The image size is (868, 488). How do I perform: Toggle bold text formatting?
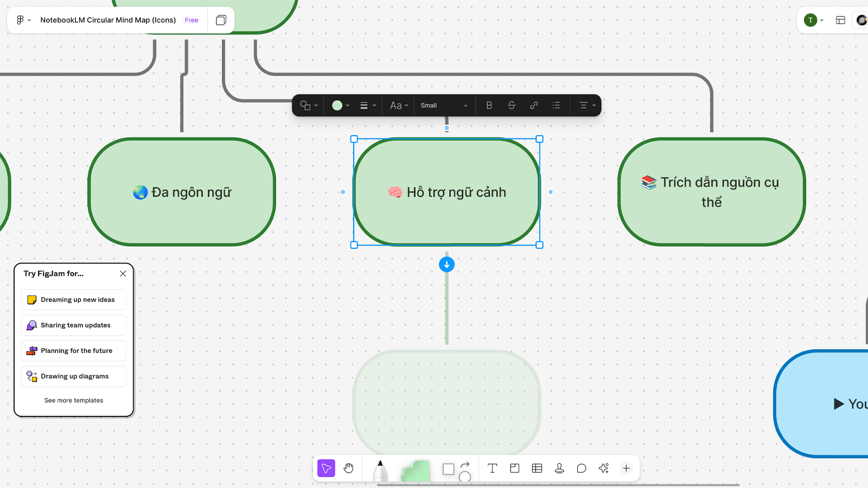[489, 106]
